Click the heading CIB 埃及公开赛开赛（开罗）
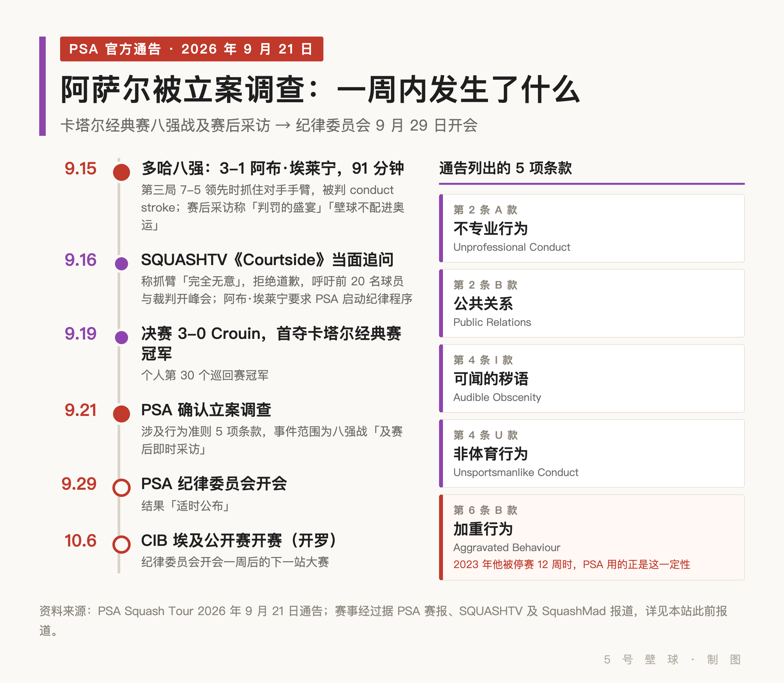The image size is (784, 683). tap(239, 540)
